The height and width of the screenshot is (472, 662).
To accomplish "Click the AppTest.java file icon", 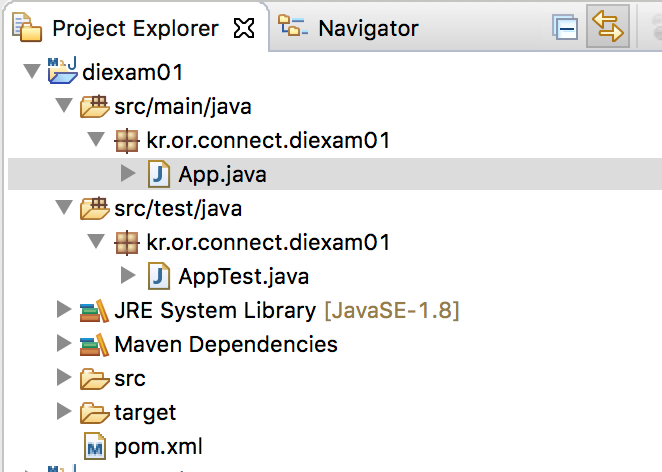I will [159, 276].
